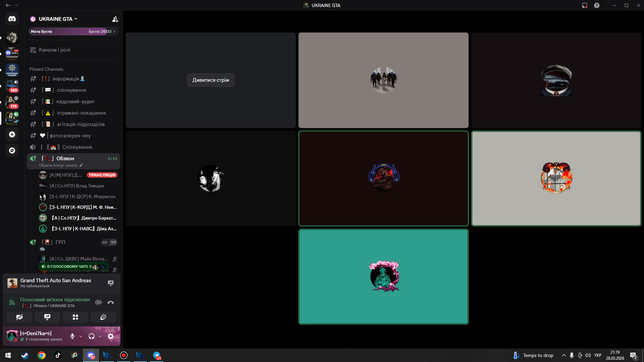This screenshot has height=362, width=644.
Task: Open the кадровий-аудит channel
Action: pos(73,102)
